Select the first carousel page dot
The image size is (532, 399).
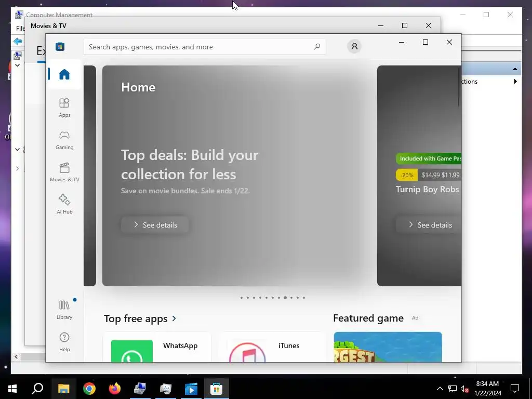pyautogui.click(x=241, y=298)
